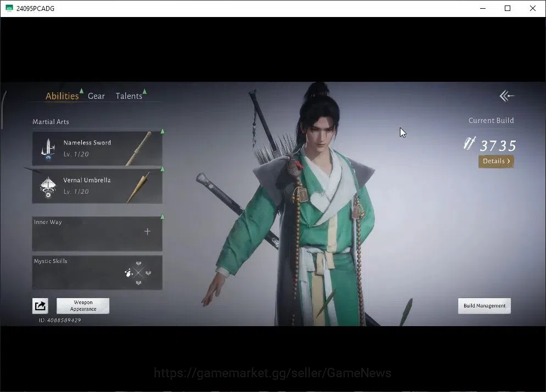Click the green upgrade arrow on Vernal Umbrella
546x392 pixels.
click(162, 169)
